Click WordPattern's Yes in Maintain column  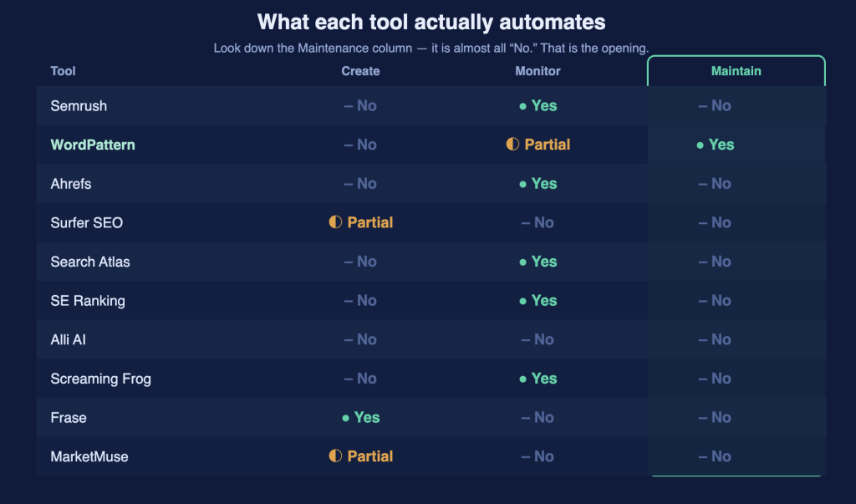click(x=716, y=145)
